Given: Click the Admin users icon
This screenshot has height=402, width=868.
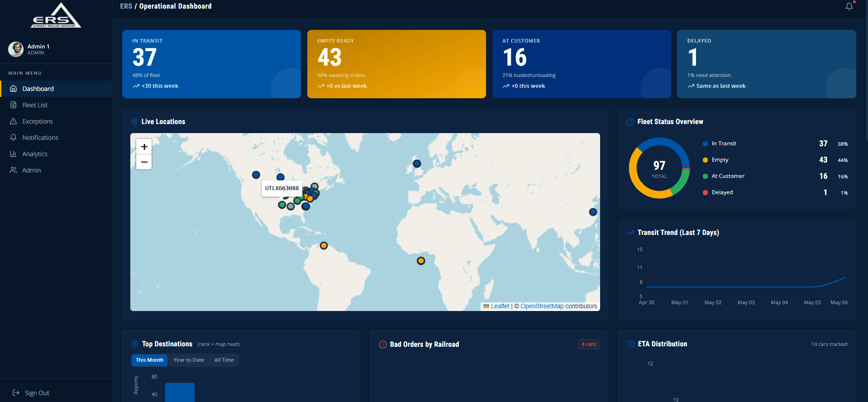Looking at the screenshot, I should click(x=14, y=170).
